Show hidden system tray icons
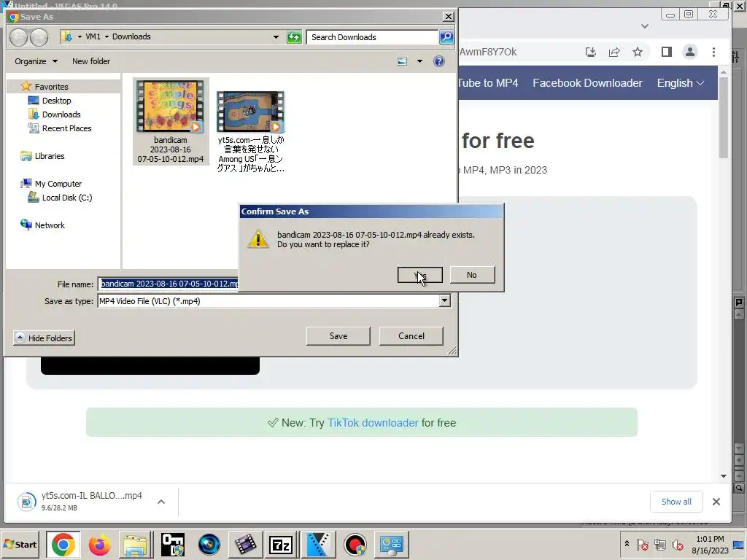Screen dimensions: 747x560 (627, 544)
